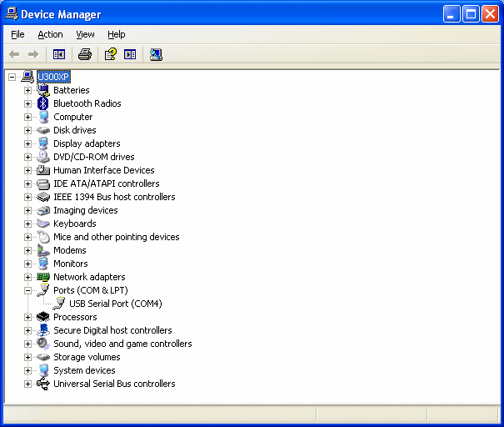The image size is (504, 427).
Task: Toggle the console tree pane icon
Action: pyautogui.click(x=59, y=54)
